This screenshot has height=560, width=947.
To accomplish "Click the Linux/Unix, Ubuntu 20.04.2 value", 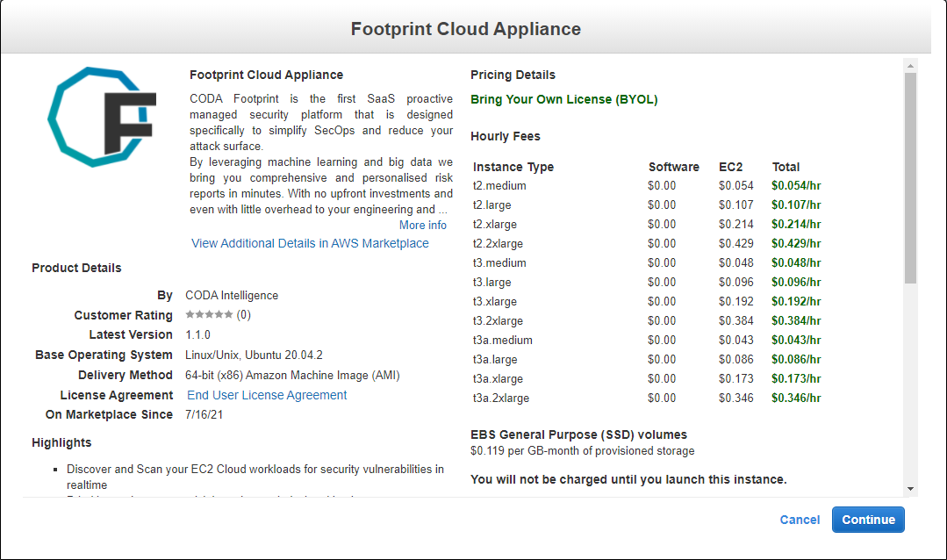I will tap(254, 355).
